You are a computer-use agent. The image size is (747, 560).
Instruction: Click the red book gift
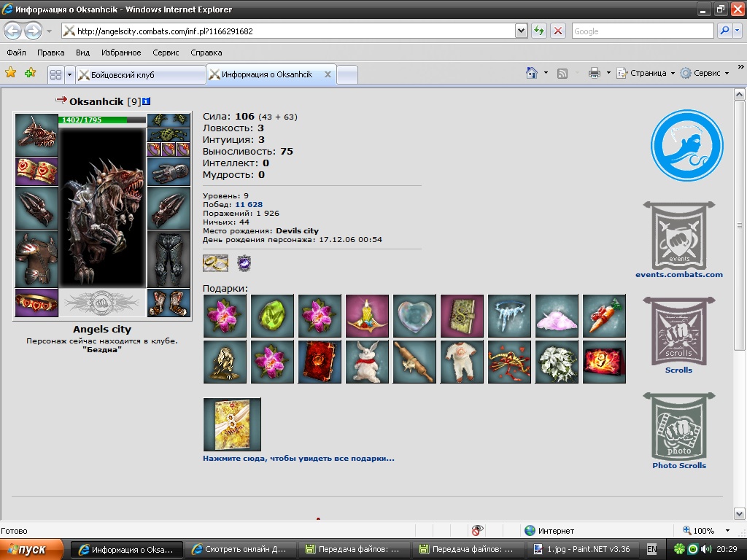[320, 362]
